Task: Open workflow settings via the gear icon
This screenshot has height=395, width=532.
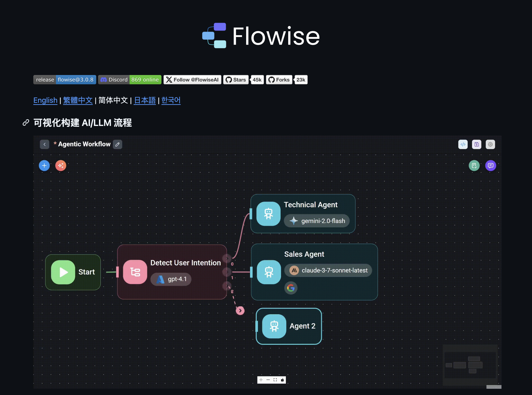Action: (490, 144)
